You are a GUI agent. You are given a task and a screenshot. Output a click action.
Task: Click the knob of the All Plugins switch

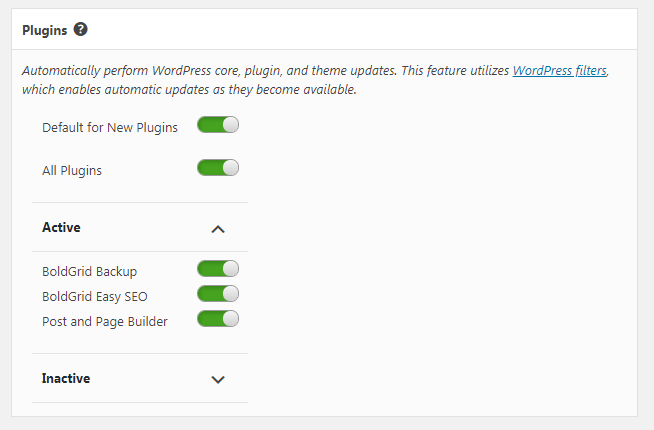(x=231, y=168)
